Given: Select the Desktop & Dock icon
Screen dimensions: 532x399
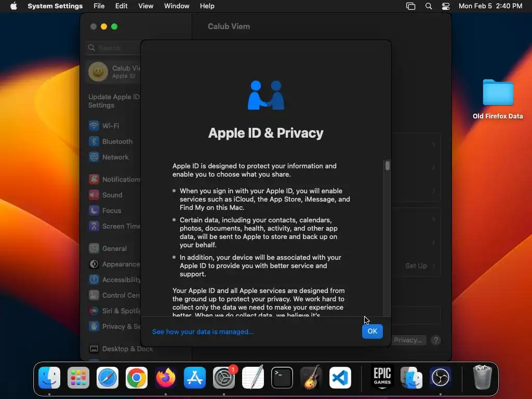Looking at the screenshot, I should (94, 349).
